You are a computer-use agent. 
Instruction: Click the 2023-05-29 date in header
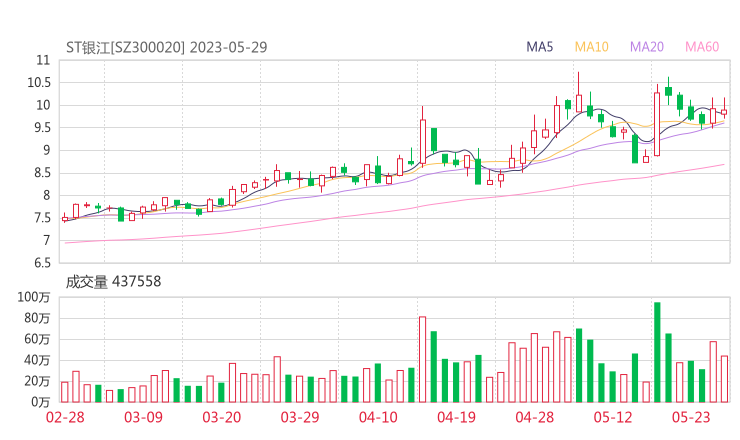click(x=228, y=47)
